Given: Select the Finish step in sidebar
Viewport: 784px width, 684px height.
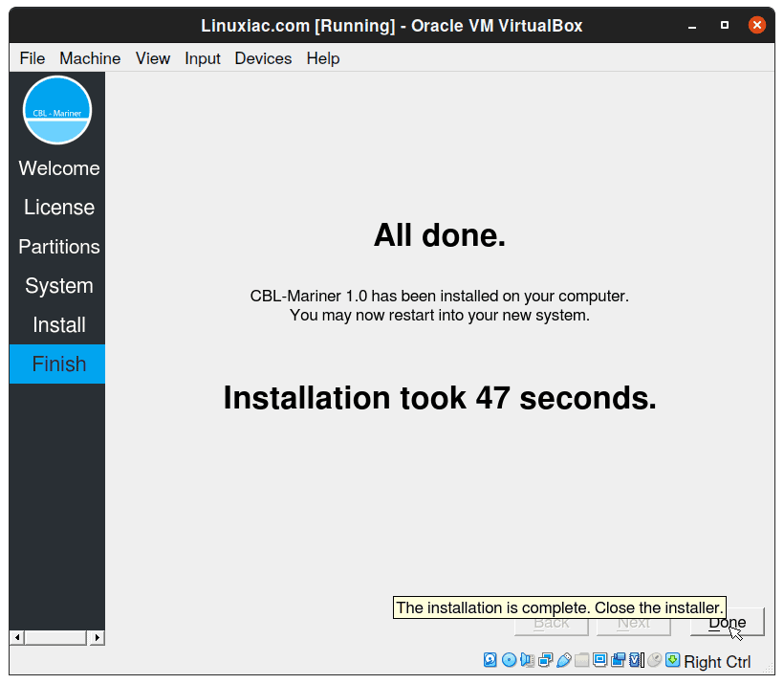Looking at the screenshot, I should point(57,364).
